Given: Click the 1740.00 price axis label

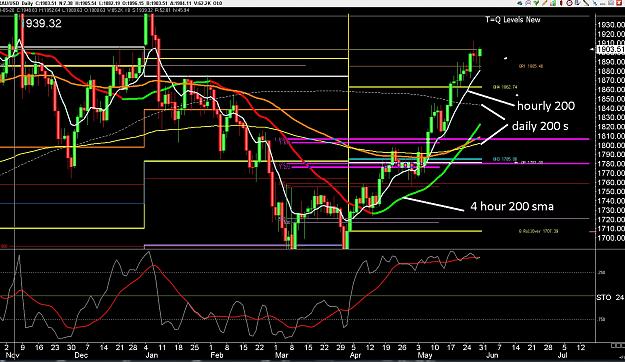Looking at the screenshot, I should pyautogui.click(x=610, y=201).
